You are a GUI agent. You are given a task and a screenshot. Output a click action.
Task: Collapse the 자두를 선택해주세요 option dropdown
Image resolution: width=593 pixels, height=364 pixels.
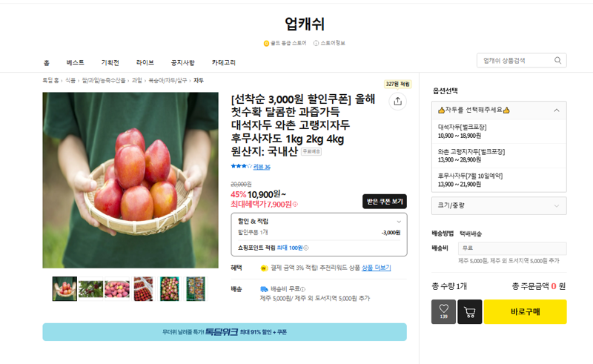click(557, 110)
